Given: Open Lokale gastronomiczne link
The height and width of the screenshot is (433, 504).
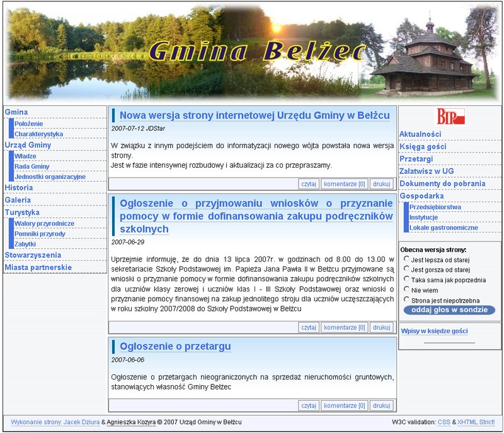Looking at the screenshot, I should pyautogui.click(x=444, y=228).
